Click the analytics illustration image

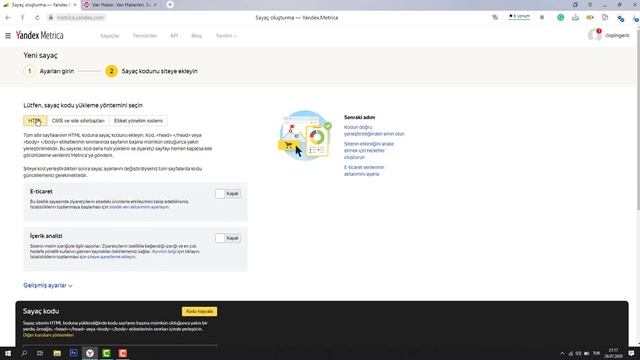coord(305,135)
